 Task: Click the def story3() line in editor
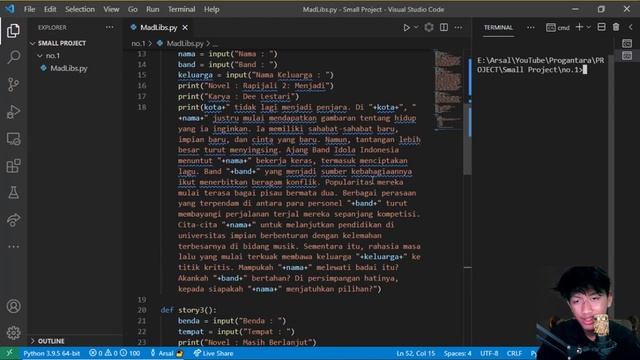189,310
